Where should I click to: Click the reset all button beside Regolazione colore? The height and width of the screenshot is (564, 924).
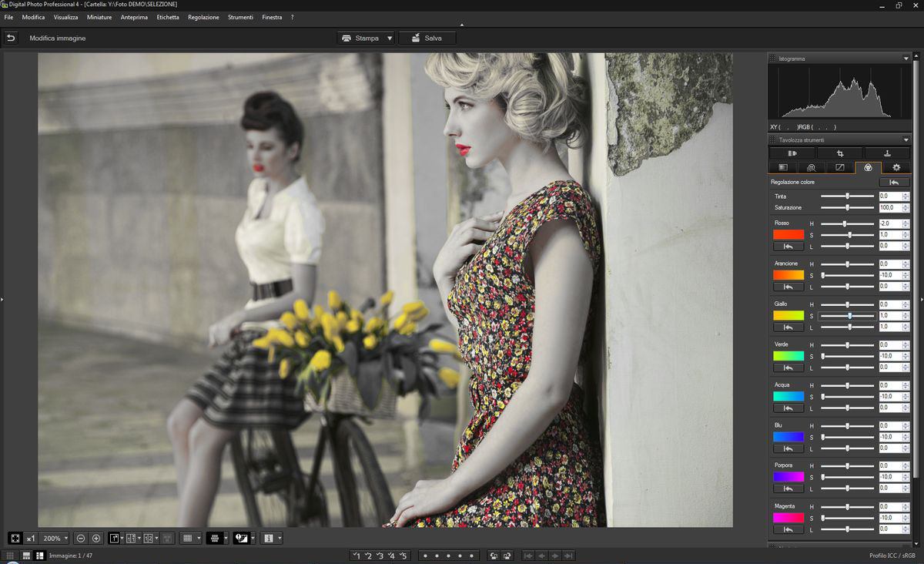(894, 182)
